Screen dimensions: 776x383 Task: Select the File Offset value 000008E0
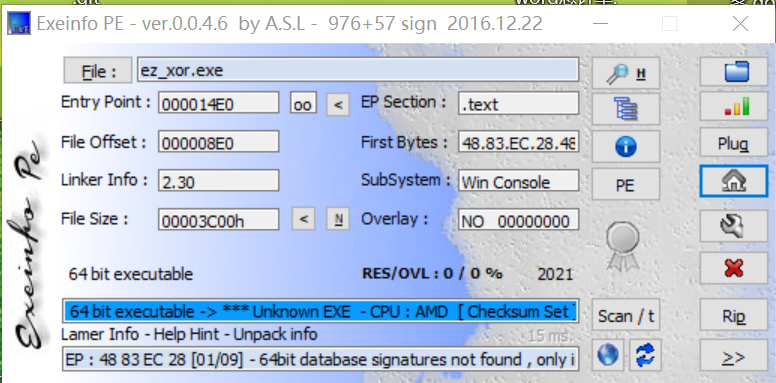[219, 142]
